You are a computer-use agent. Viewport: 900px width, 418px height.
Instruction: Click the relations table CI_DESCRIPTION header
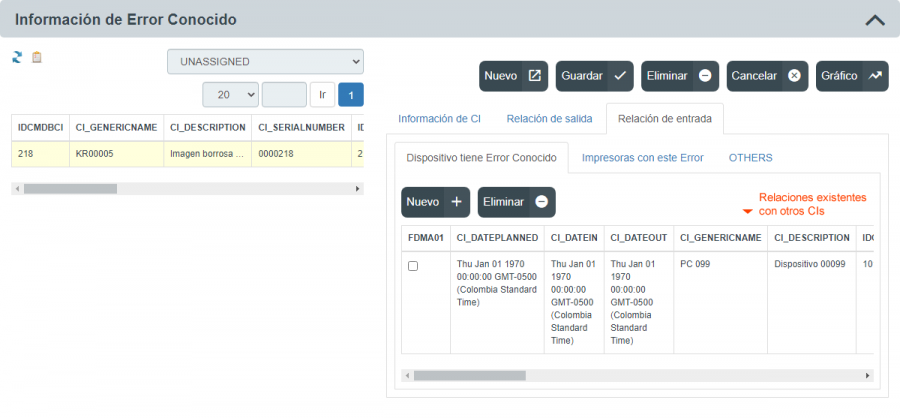click(x=812, y=238)
